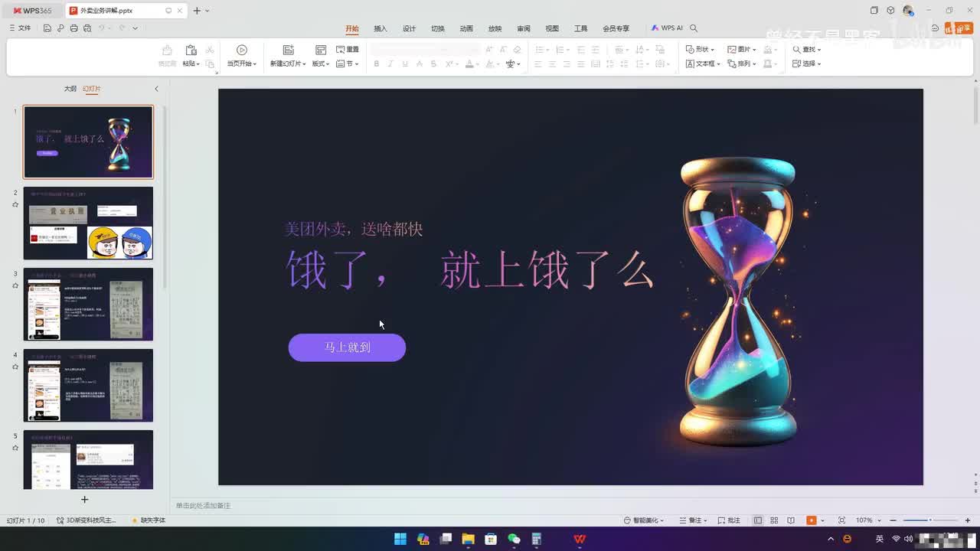This screenshot has height=551, width=980.
Task: Open the Windows Start menu
Action: [x=400, y=539]
